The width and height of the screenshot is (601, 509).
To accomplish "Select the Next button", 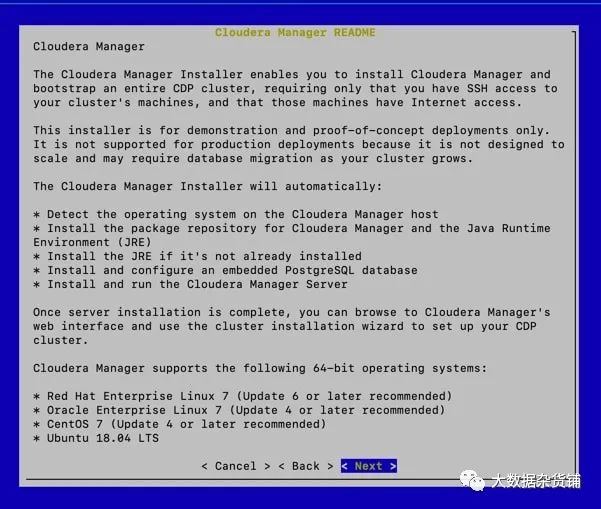I will pyautogui.click(x=369, y=466).
